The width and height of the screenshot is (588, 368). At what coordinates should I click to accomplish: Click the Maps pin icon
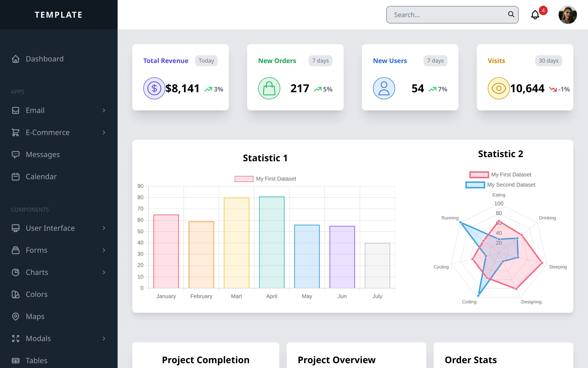coord(16,316)
